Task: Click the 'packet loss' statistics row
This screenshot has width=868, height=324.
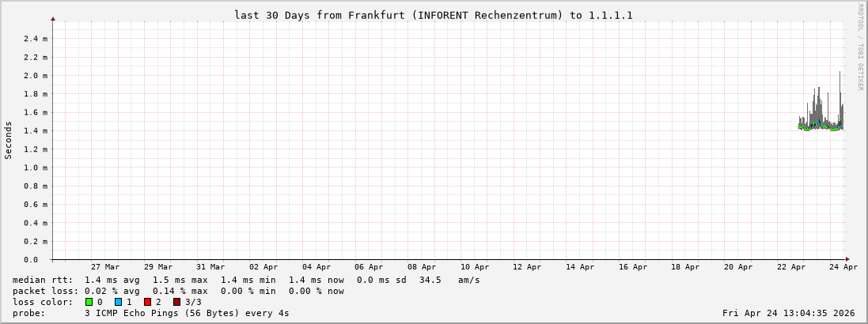Action: point(178,291)
